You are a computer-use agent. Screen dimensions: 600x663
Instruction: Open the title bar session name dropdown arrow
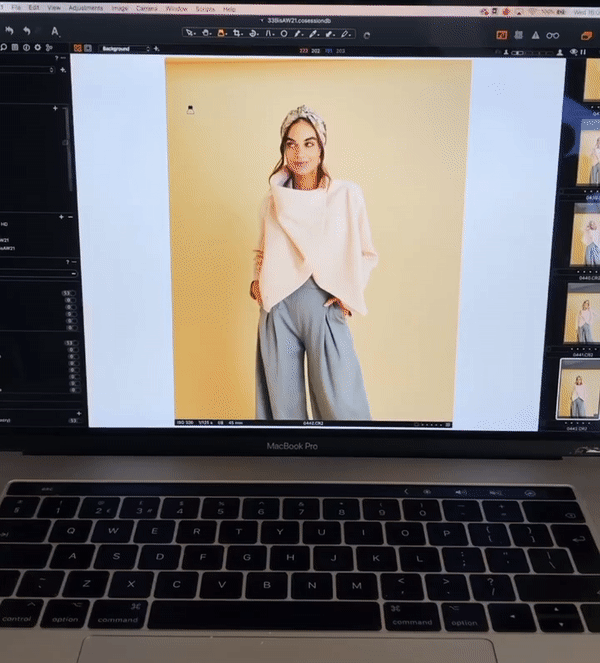[x=262, y=20]
